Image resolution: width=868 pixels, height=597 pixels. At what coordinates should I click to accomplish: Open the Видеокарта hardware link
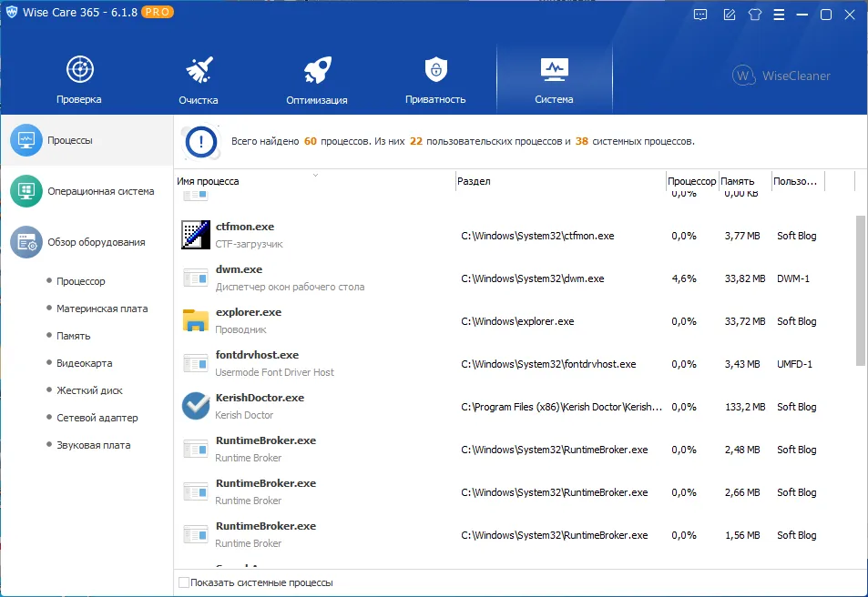pos(84,363)
